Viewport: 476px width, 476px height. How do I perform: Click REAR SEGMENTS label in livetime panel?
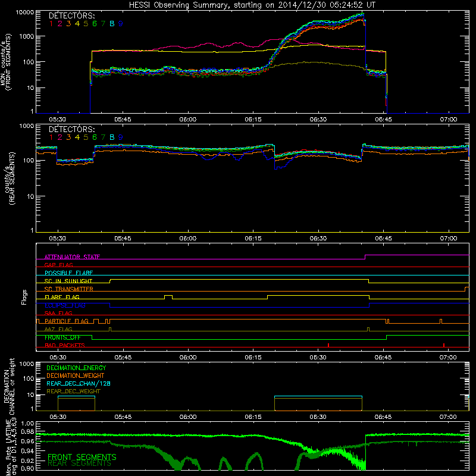(80, 464)
